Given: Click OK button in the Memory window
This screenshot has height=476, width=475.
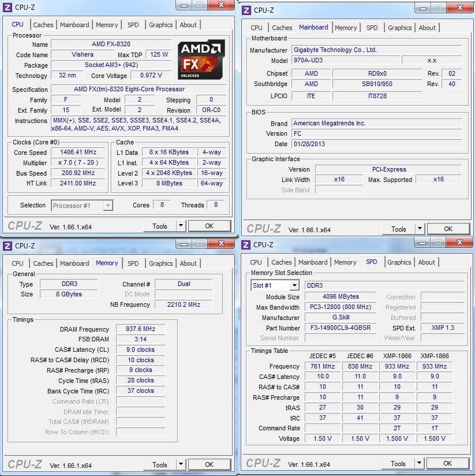Looking at the screenshot, I should point(210,464).
